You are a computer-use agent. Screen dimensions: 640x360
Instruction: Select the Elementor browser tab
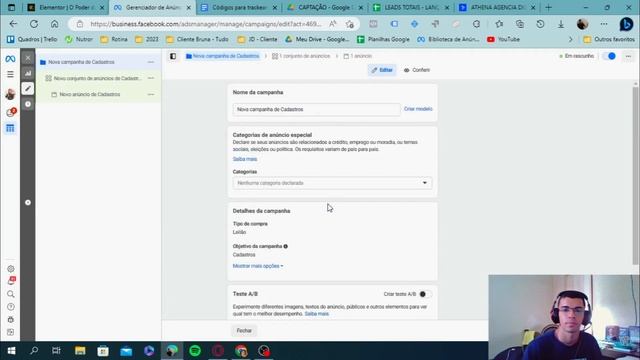pos(65,7)
